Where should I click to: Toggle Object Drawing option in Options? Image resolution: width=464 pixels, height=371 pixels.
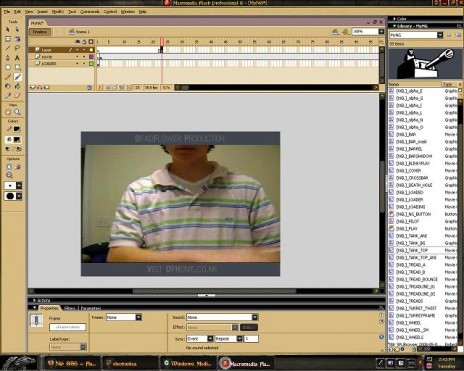coord(8,167)
